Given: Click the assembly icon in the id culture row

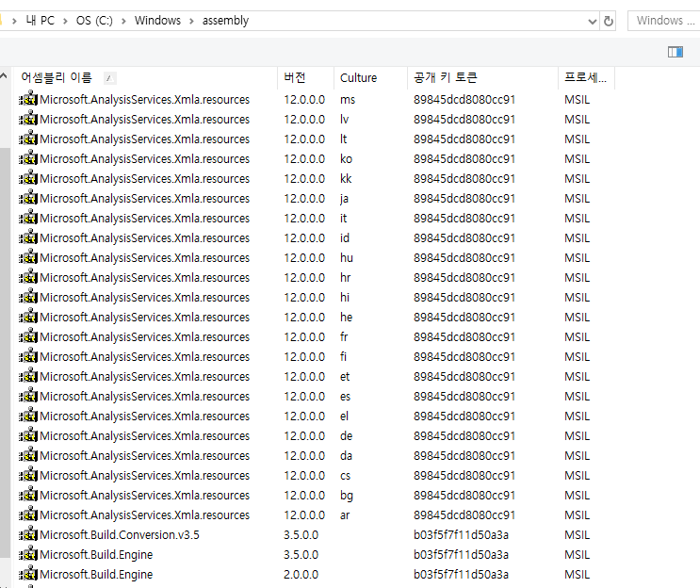Looking at the screenshot, I should pos(28,237).
